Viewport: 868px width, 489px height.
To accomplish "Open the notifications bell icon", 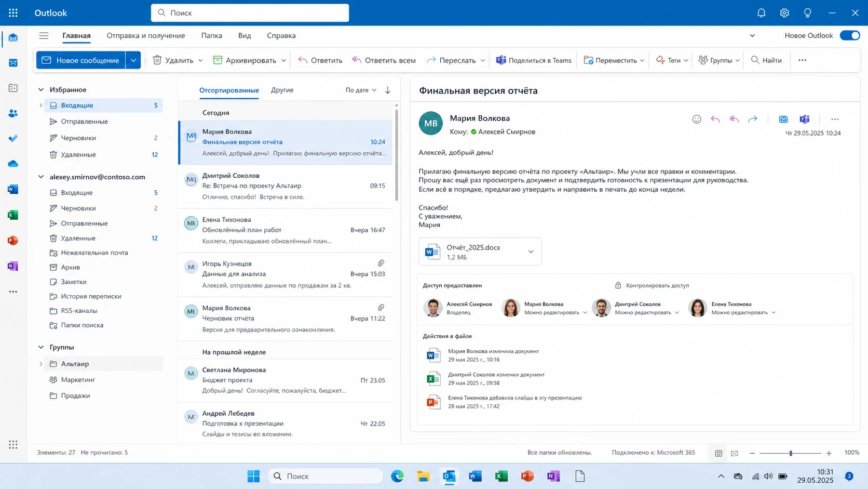I will (761, 13).
